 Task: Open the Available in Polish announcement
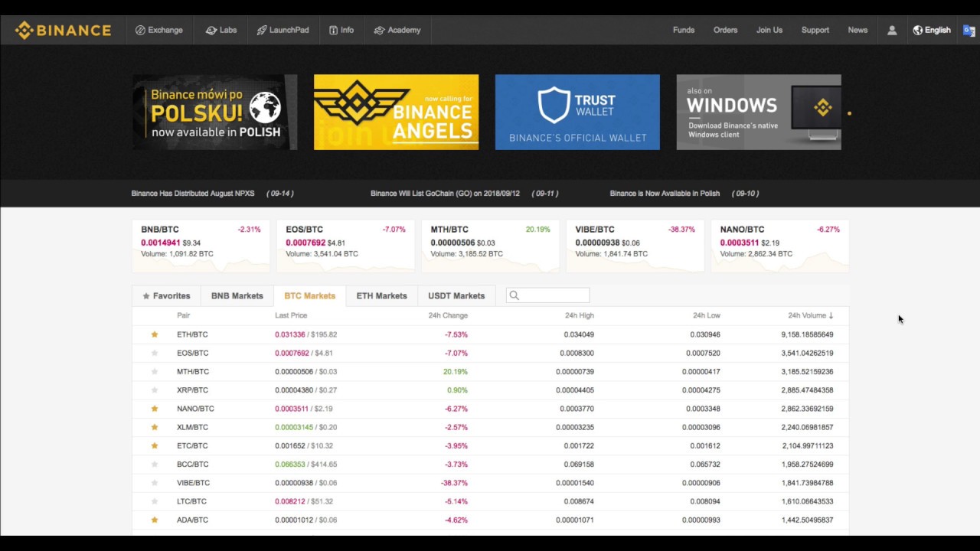pos(684,194)
